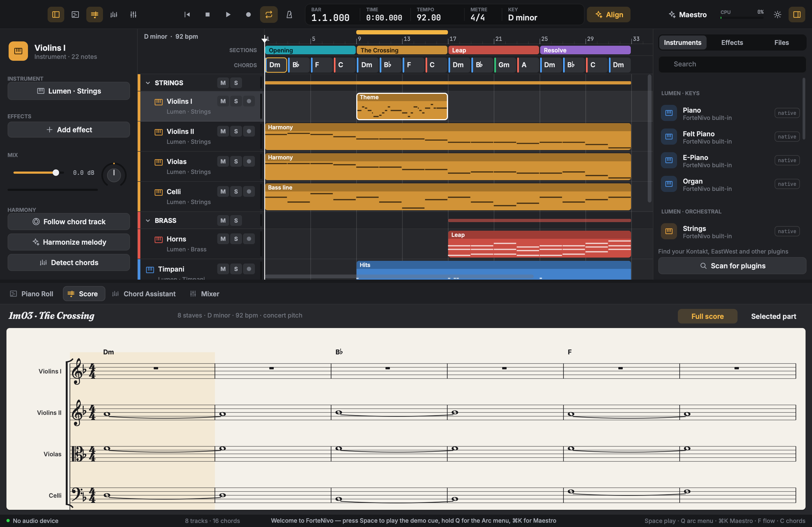
Task: Mute the Horns track
Action: pyautogui.click(x=223, y=239)
